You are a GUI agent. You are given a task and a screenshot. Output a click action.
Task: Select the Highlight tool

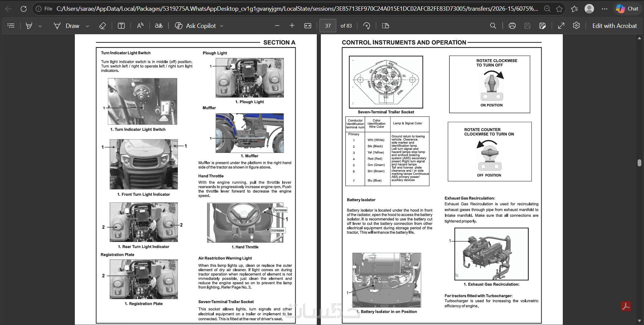click(x=29, y=26)
